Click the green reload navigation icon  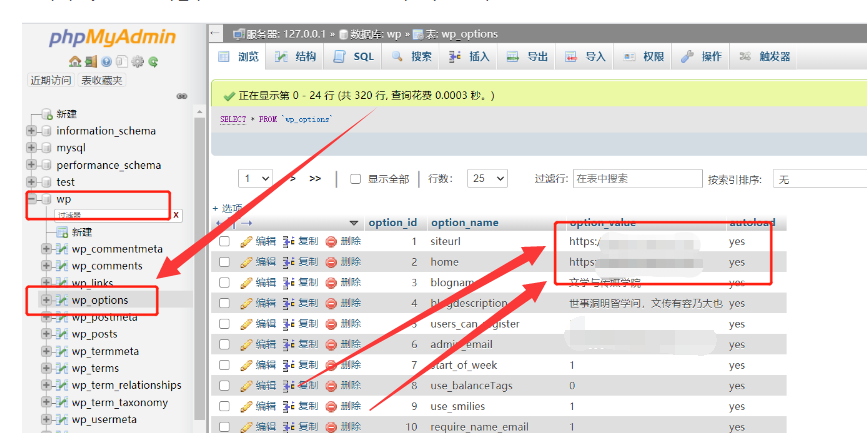click(153, 61)
